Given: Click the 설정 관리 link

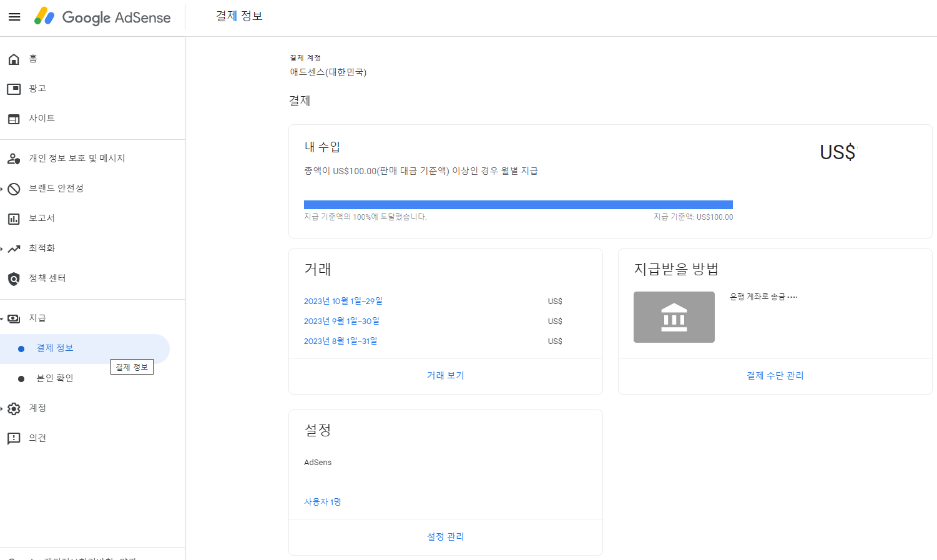Looking at the screenshot, I should click(446, 536).
